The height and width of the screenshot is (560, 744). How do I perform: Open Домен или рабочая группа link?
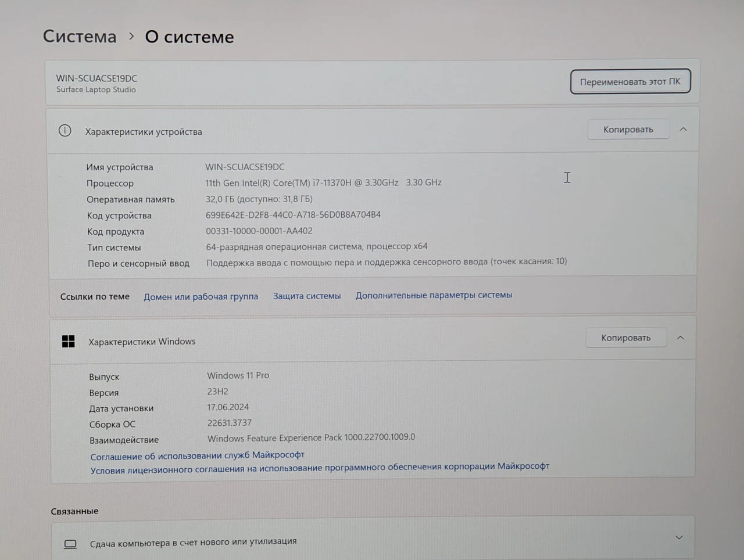pyautogui.click(x=201, y=296)
